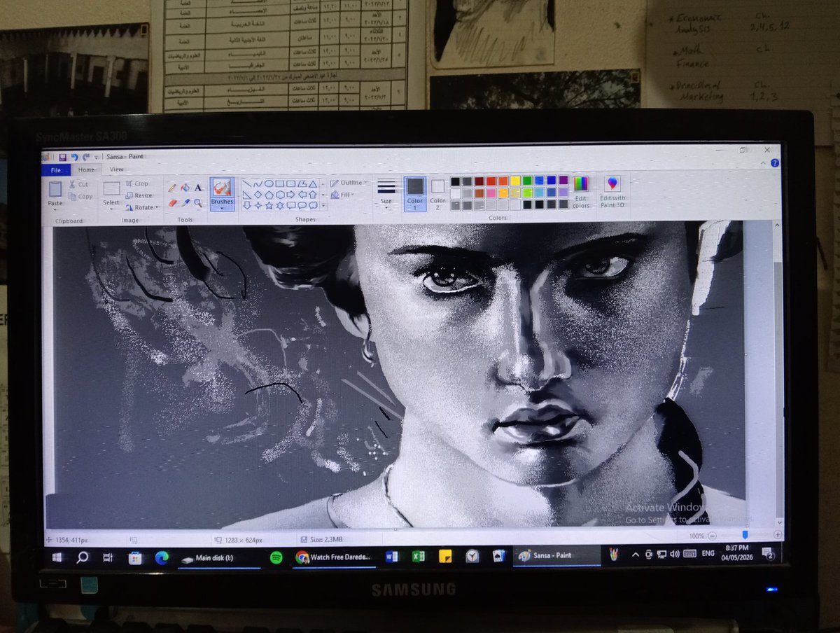Pick the red color swatch

[x=491, y=181]
